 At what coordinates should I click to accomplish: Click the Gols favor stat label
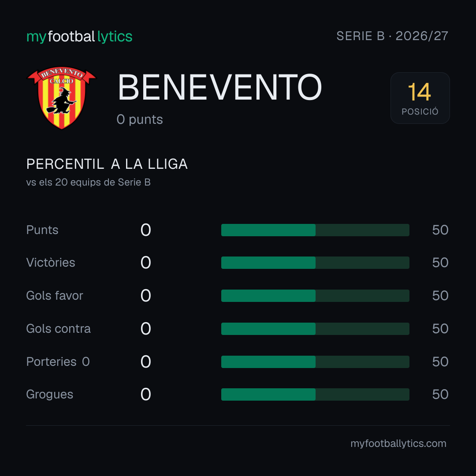coord(55,296)
